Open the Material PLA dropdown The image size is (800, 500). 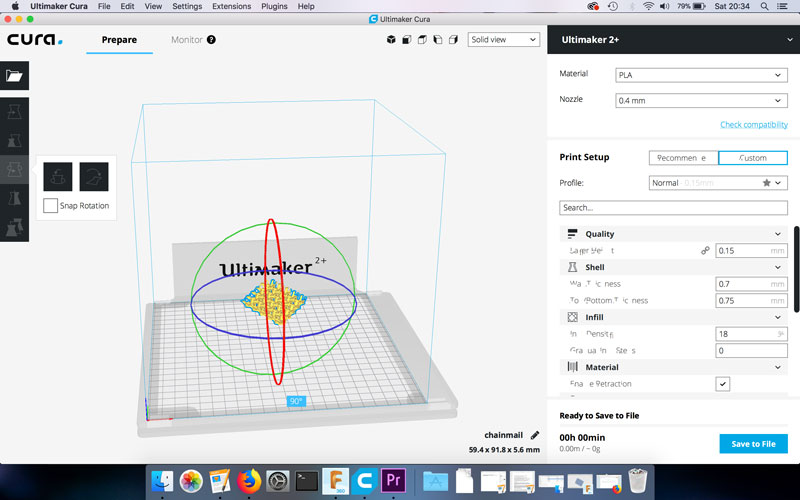(701, 75)
